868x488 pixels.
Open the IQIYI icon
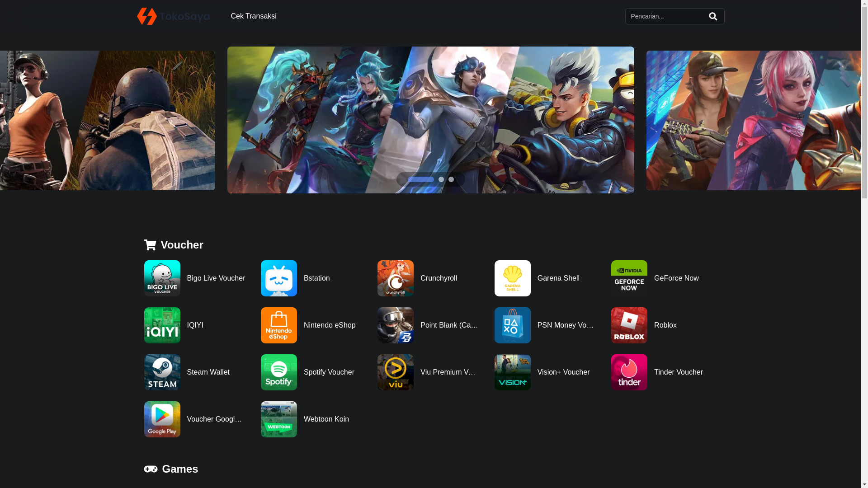pyautogui.click(x=162, y=325)
